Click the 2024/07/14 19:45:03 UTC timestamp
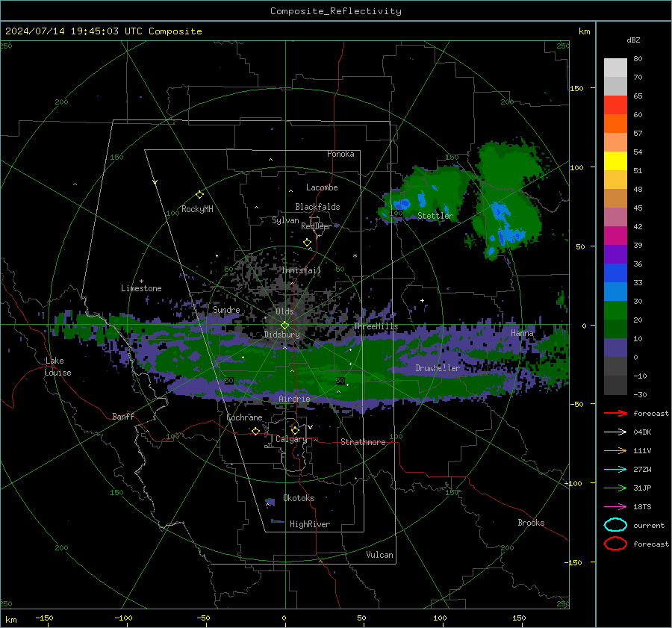Viewport: 672px width, 628px height. (x=74, y=31)
